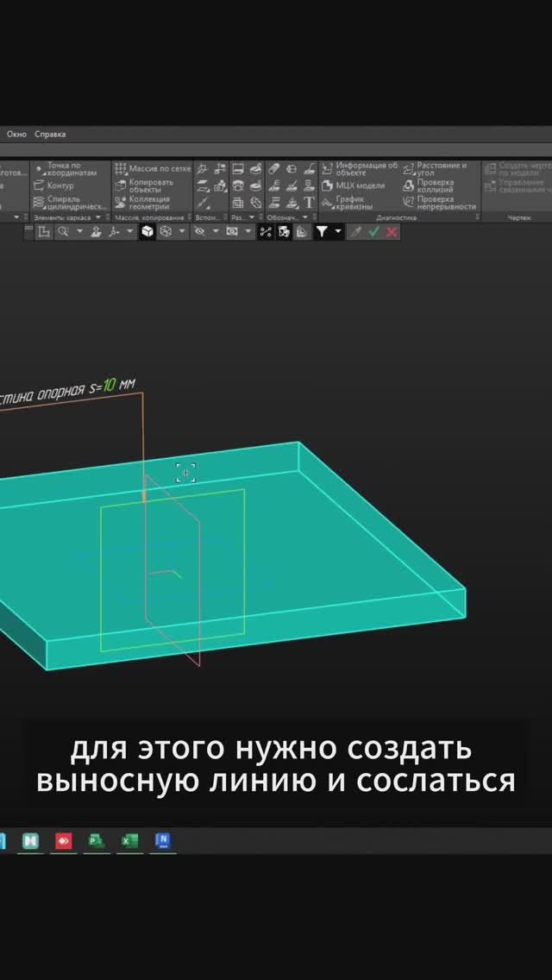Open the red AnyDesk icon in taskbar
552x980 pixels.
63,840
